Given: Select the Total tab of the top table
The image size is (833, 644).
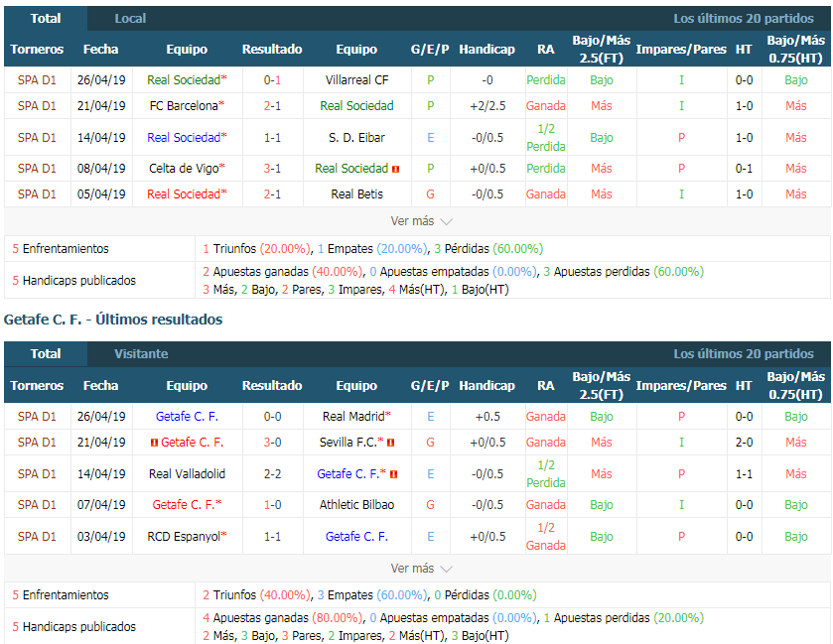Looking at the screenshot, I should point(46,19).
